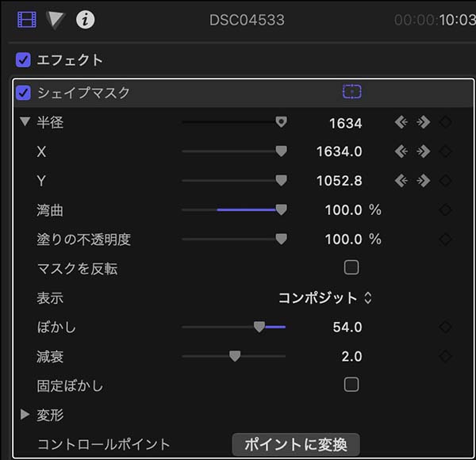Click the ポイントに変換 button

click(x=295, y=444)
